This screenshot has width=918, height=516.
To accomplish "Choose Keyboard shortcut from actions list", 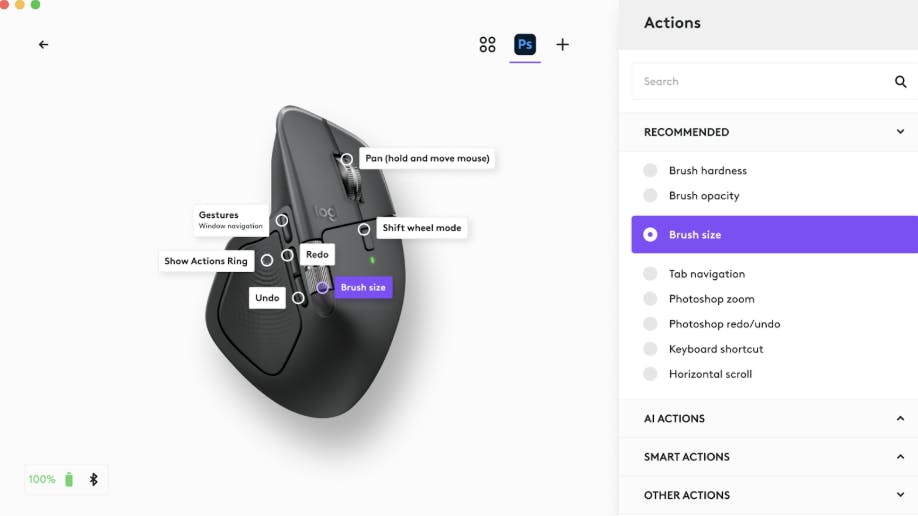I will coord(715,349).
